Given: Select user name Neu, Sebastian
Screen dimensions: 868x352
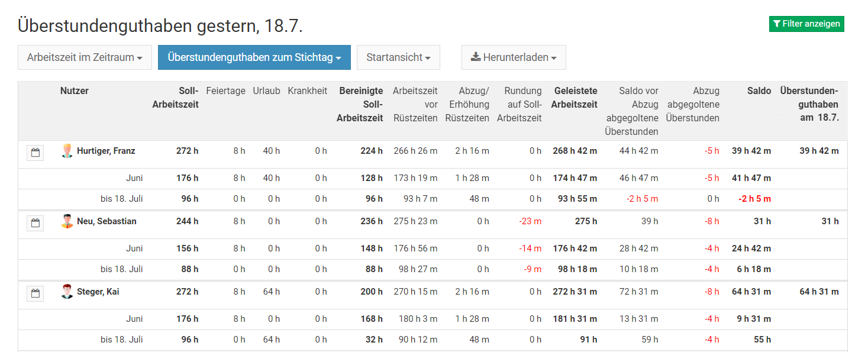Looking at the screenshot, I should point(107,221).
